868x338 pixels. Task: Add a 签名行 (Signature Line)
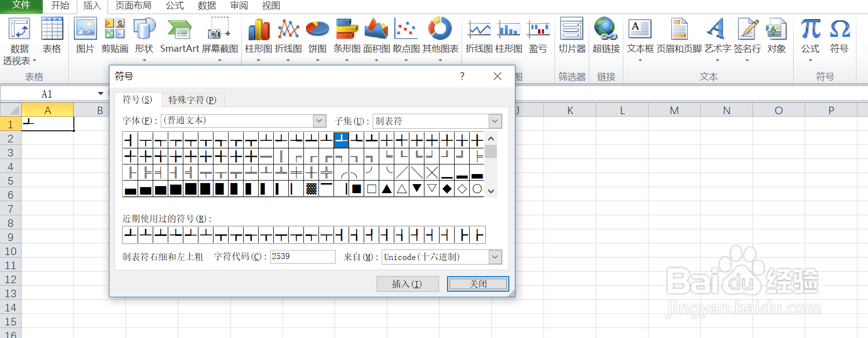pyautogui.click(x=747, y=39)
